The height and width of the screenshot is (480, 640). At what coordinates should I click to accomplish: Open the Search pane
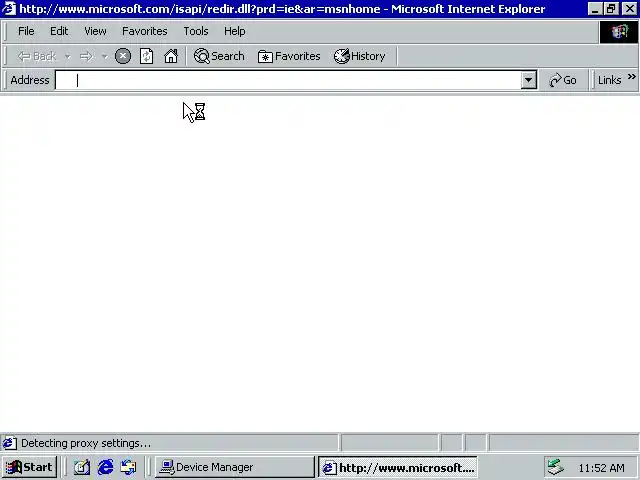click(x=219, y=56)
